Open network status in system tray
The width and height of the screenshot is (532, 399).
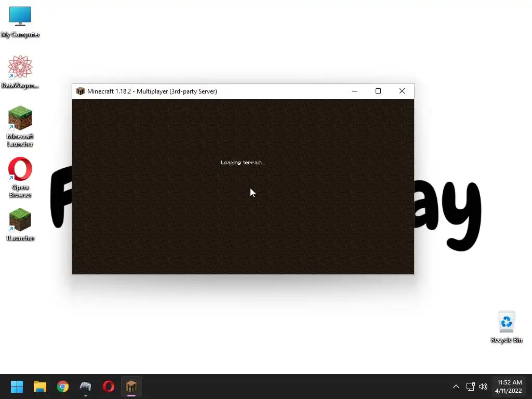coord(470,387)
